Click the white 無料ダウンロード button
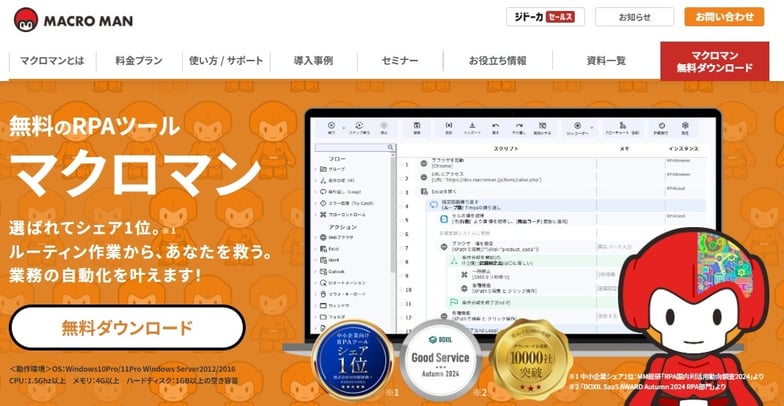The width and height of the screenshot is (784, 406). coord(127,328)
